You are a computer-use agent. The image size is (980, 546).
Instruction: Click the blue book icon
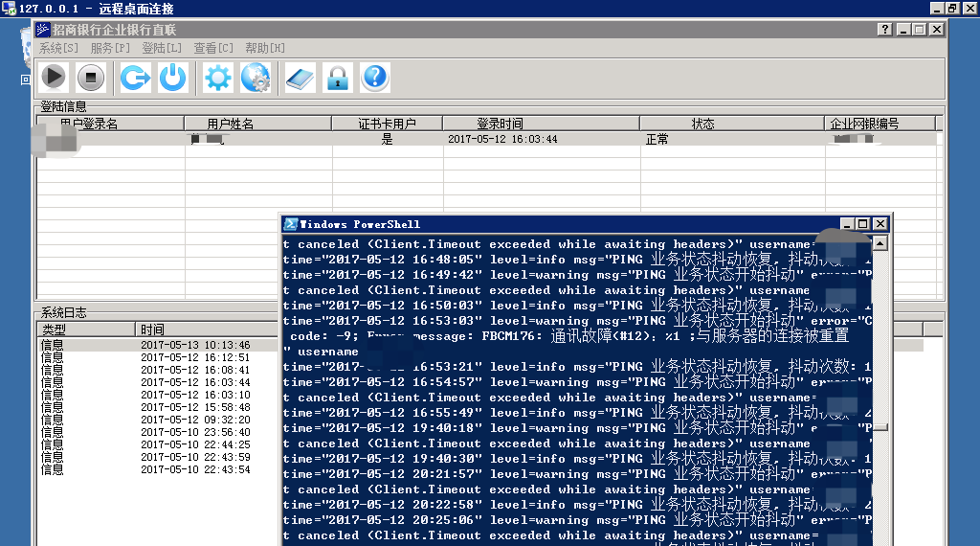(x=300, y=77)
